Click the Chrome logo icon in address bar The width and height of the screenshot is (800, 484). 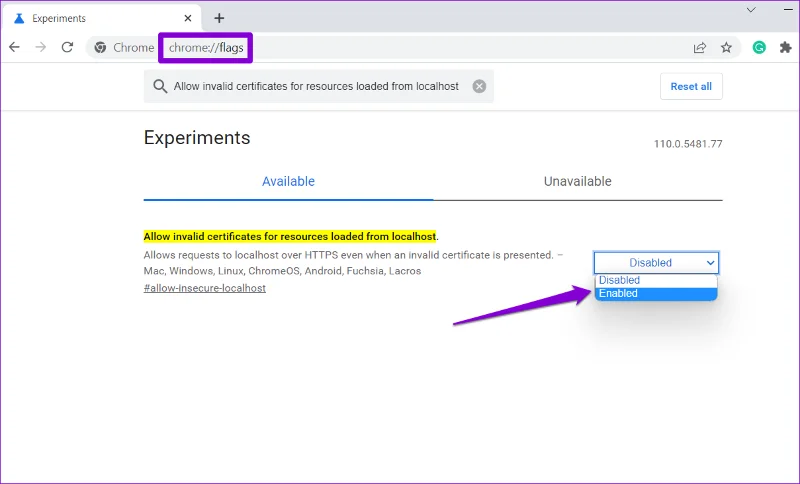point(101,47)
